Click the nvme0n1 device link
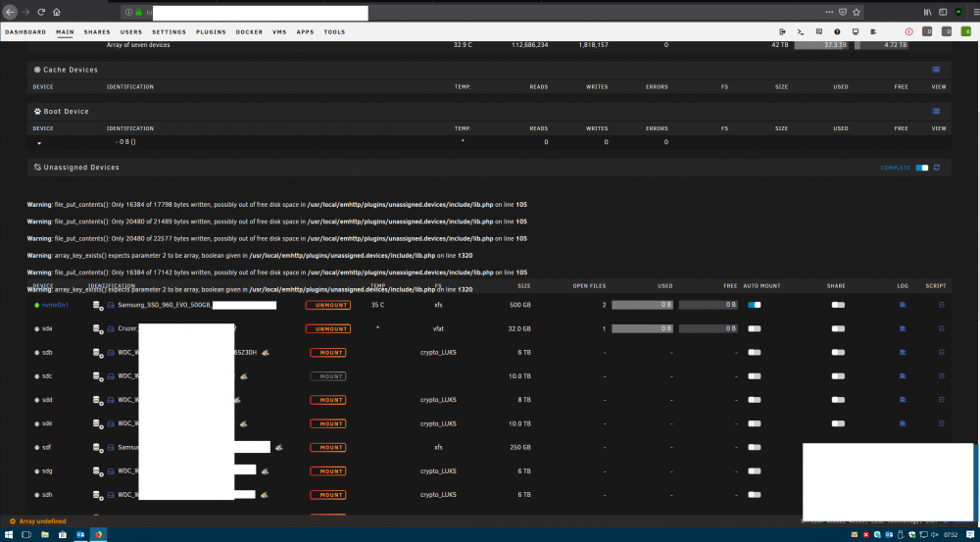This screenshot has width=980, height=542. 55,305
